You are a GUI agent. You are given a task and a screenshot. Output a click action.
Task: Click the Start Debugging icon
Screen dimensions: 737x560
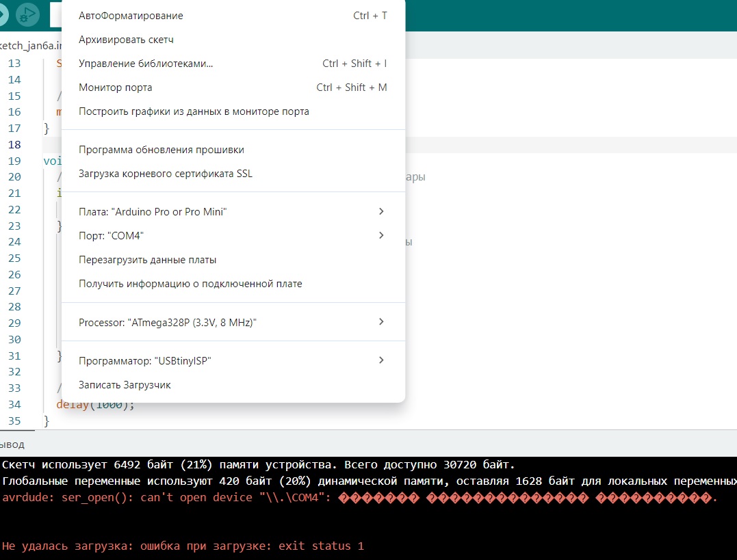(x=28, y=14)
